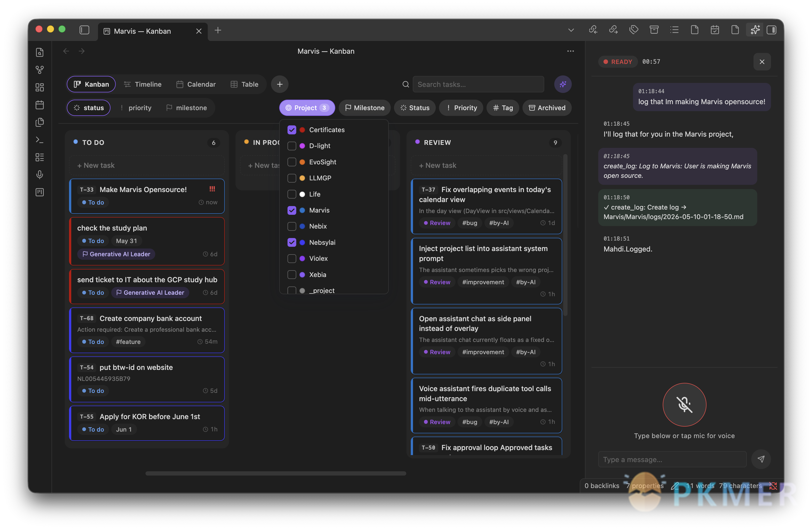Click the #bug tag on task T-37
The image size is (812, 530).
[x=469, y=223]
